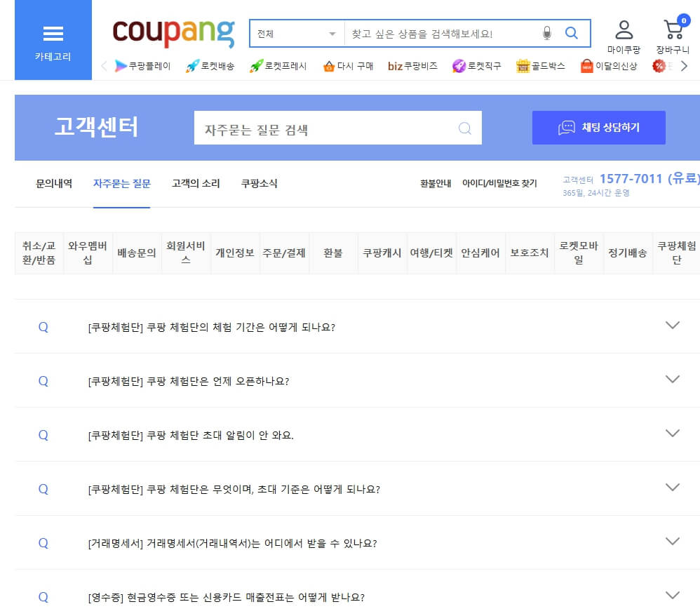Click the Coupang logo

pyautogui.click(x=174, y=32)
